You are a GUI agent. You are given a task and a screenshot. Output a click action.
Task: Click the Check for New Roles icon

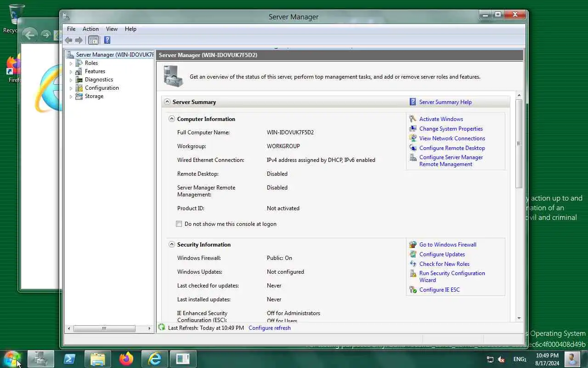coord(413,264)
